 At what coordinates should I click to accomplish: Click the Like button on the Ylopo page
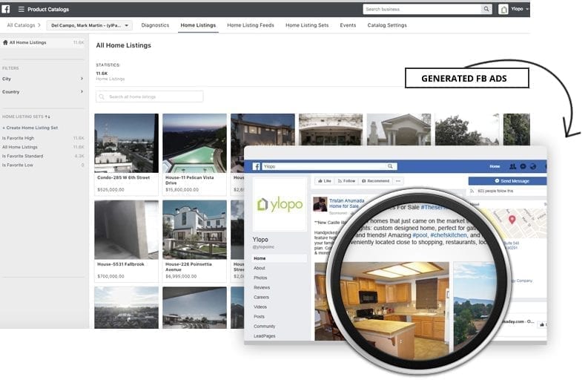click(x=324, y=181)
